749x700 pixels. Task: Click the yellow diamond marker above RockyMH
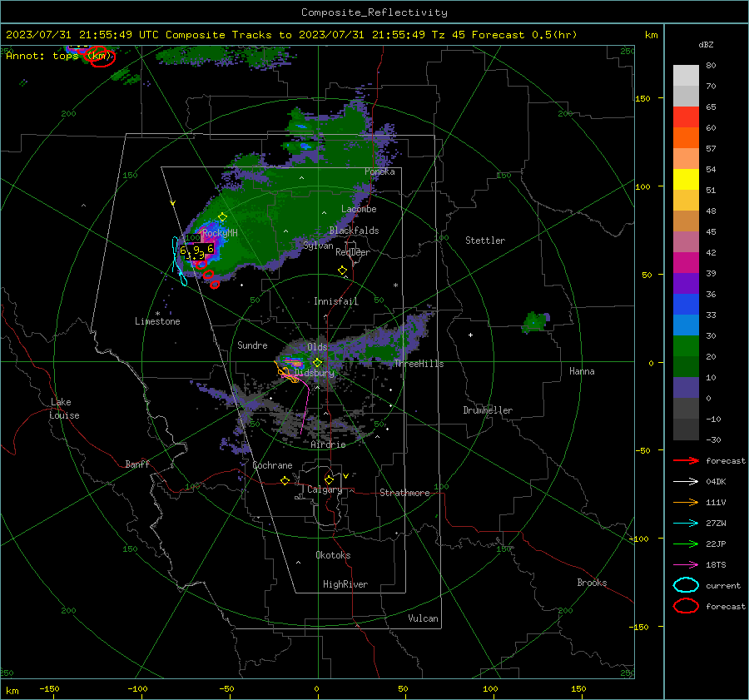pyautogui.click(x=222, y=217)
